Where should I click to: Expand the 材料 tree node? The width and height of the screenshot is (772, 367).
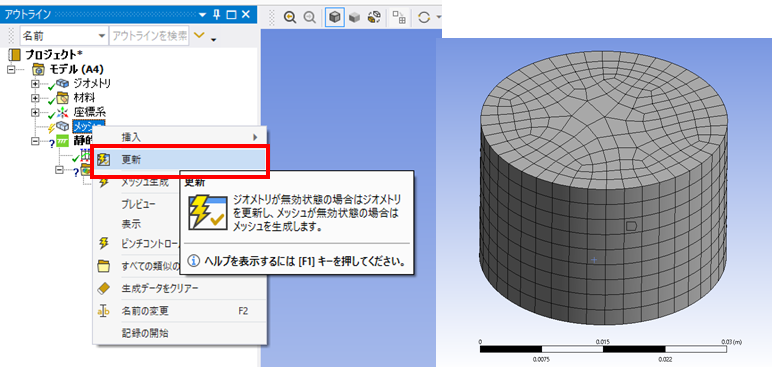[x=34, y=98]
